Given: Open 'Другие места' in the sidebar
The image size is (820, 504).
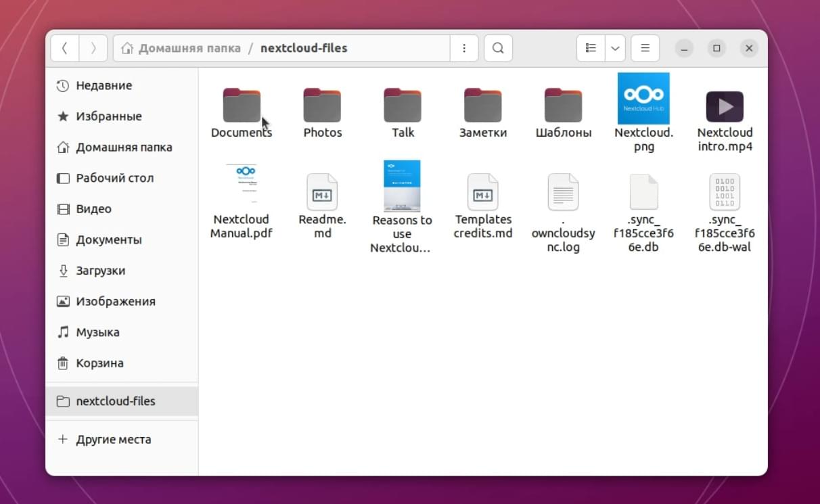Looking at the screenshot, I should [x=122, y=439].
